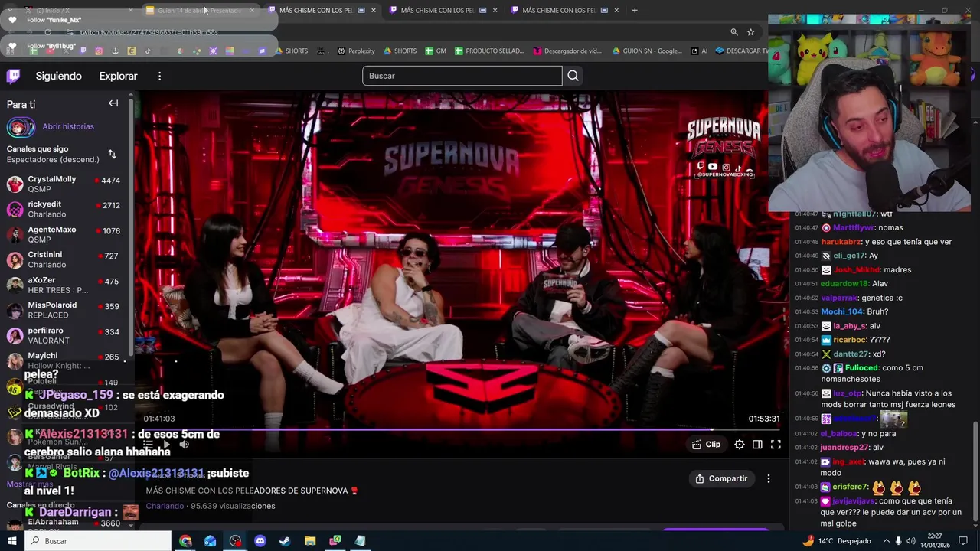Click the Compartir share button

click(721, 478)
